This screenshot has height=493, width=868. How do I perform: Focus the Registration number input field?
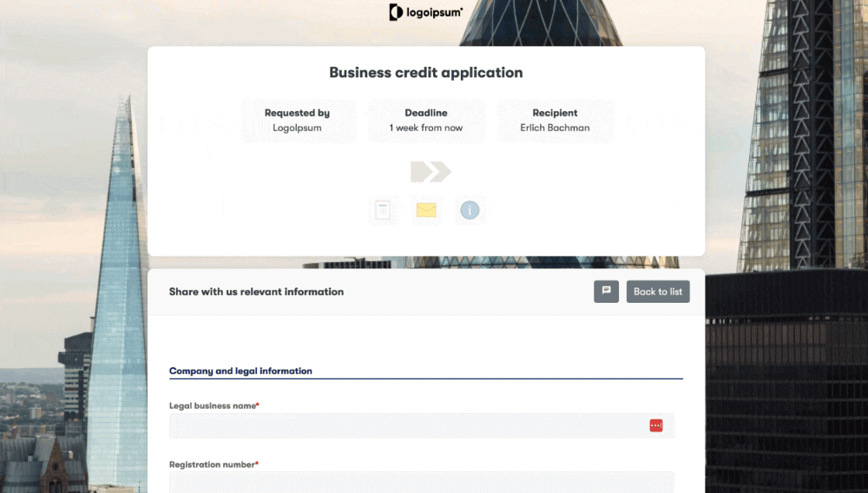(x=421, y=483)
